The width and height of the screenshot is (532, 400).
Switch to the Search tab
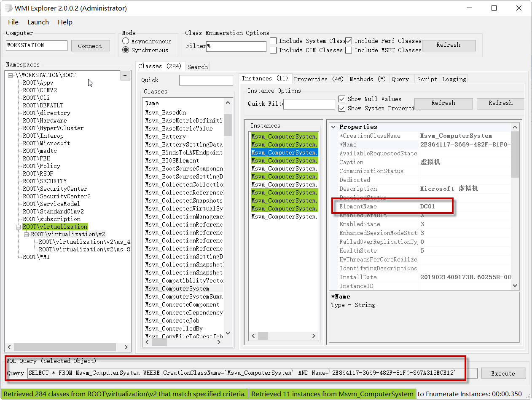pyautogui.click(x=197, y=67)
